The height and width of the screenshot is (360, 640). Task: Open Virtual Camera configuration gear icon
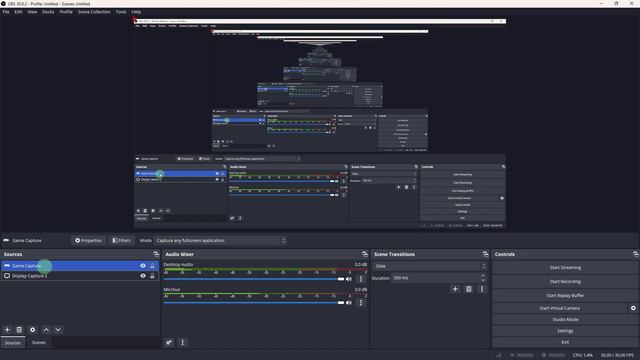(x=633, y=308)
